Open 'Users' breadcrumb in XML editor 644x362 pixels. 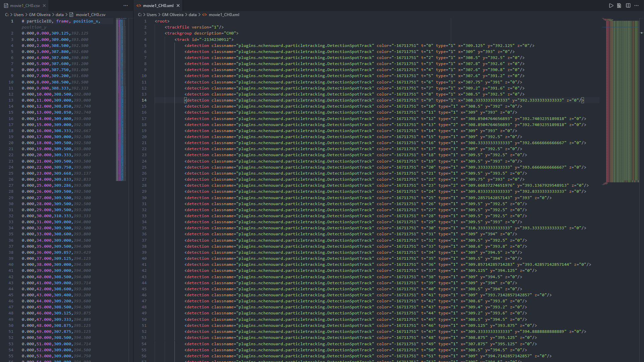(152, 15)
